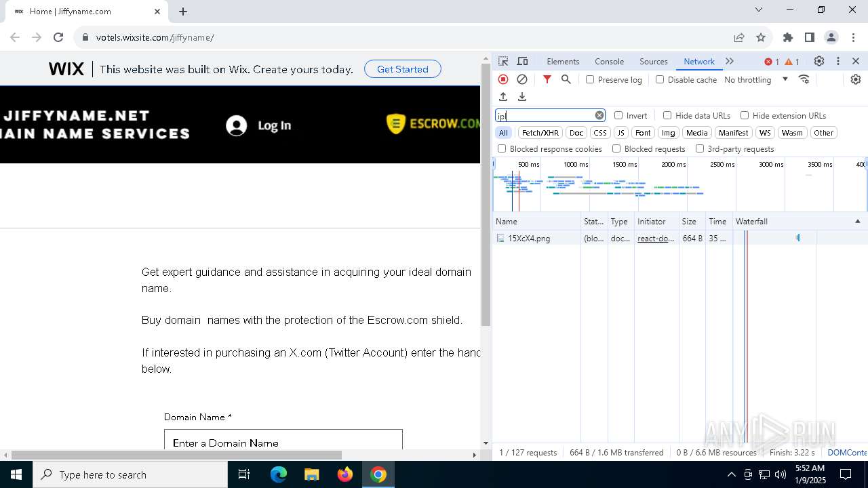Filter requests by Doc type
This screenshot has height=488, width=868.
click(576, 133)
